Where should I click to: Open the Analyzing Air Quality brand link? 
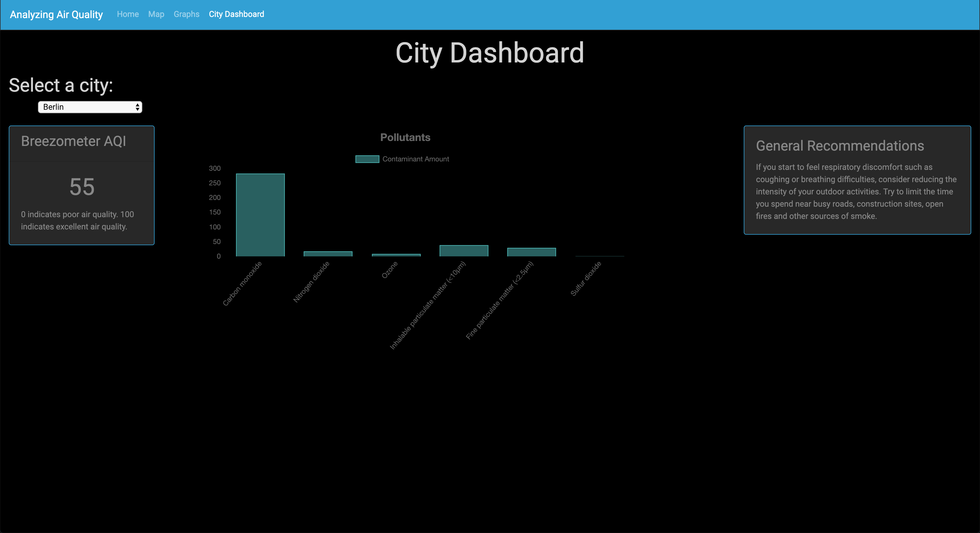pyautogui.click(x=56, y=15)
